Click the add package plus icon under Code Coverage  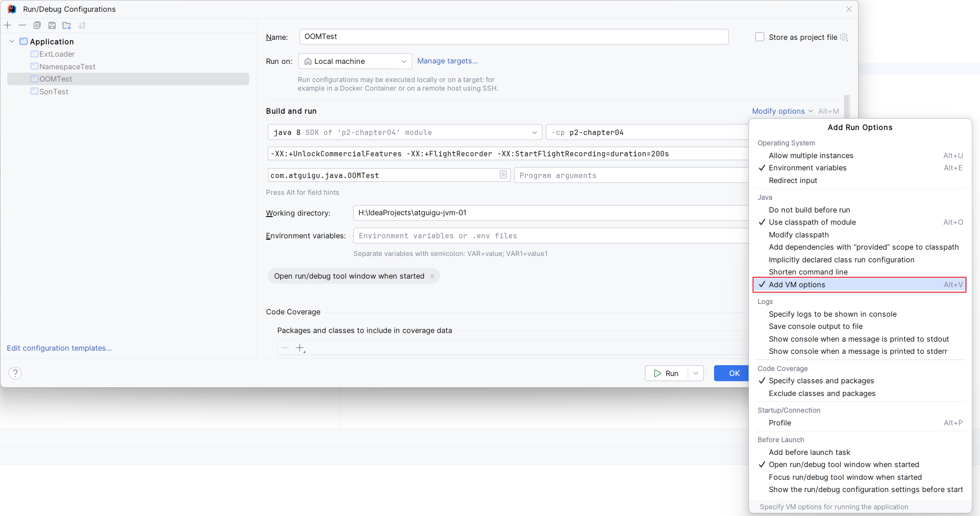(x=300, y=348)
